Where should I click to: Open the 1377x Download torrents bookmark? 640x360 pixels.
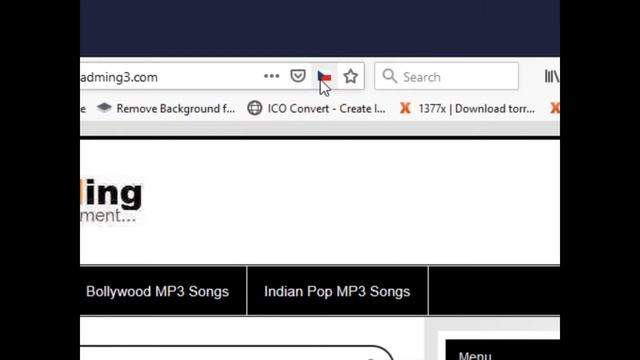tap(467, 109)
